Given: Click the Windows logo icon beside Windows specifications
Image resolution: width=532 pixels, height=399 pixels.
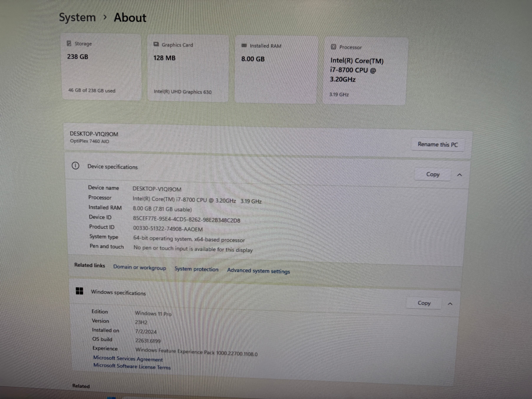Looking at the screenshot, I should coord(79,291).
